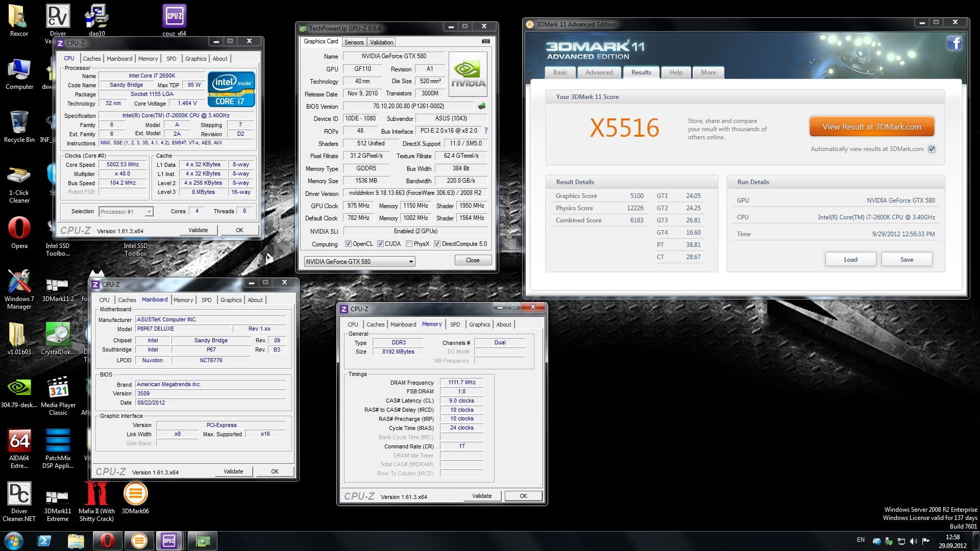Toggle the CUDA checkbox in GPU-Z

(380, 244)
